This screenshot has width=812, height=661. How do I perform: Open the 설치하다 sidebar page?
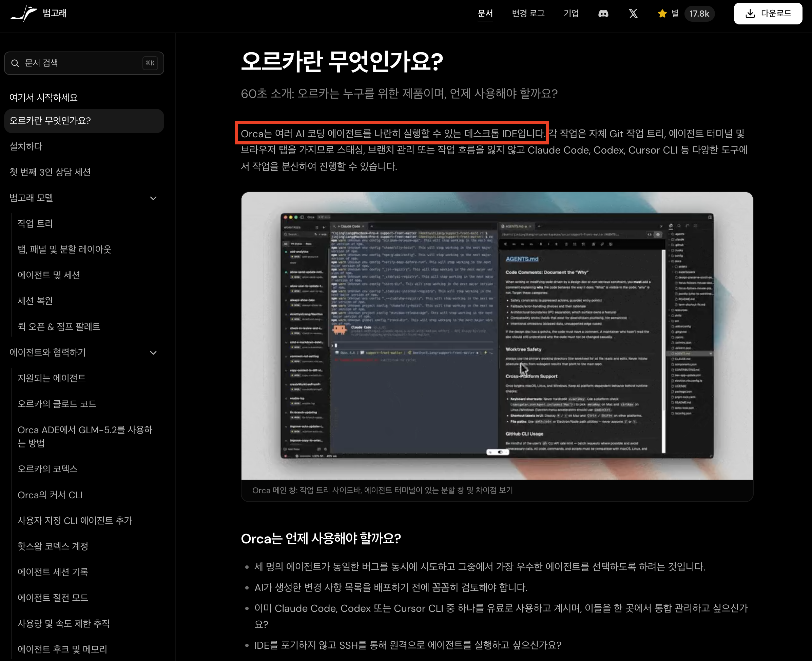pyautogui.click(x=26, y=146)
